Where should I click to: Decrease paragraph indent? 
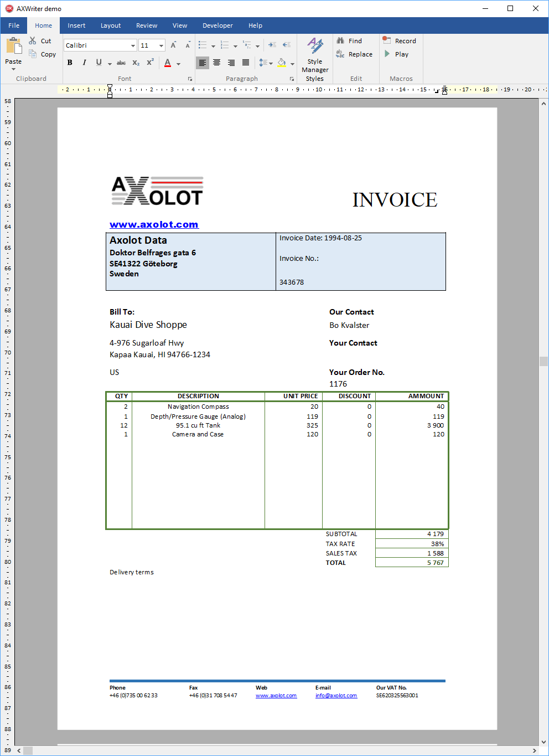click(287, 45)
